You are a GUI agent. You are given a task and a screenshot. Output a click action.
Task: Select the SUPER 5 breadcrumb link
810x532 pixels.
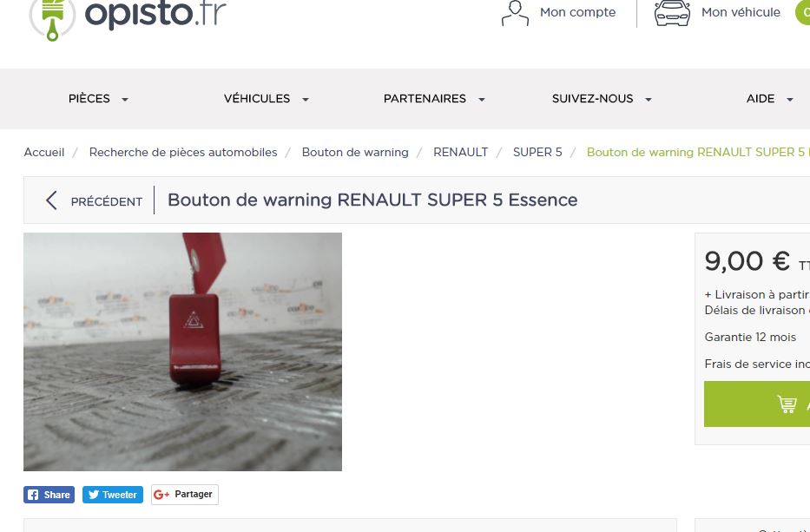pos(537,153)
